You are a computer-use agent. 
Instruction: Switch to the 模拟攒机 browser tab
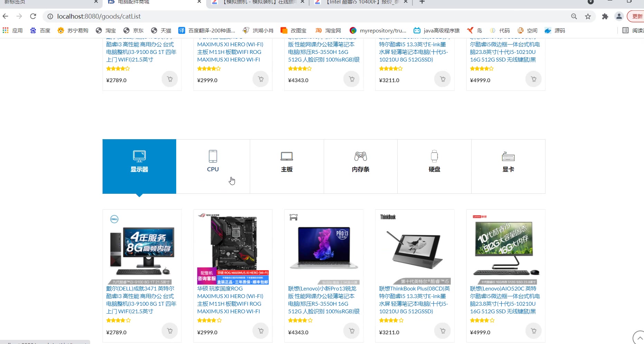point(257,3)
